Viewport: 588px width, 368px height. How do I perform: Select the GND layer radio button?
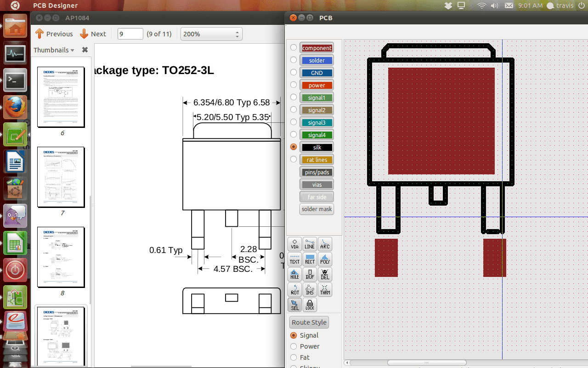294,72
